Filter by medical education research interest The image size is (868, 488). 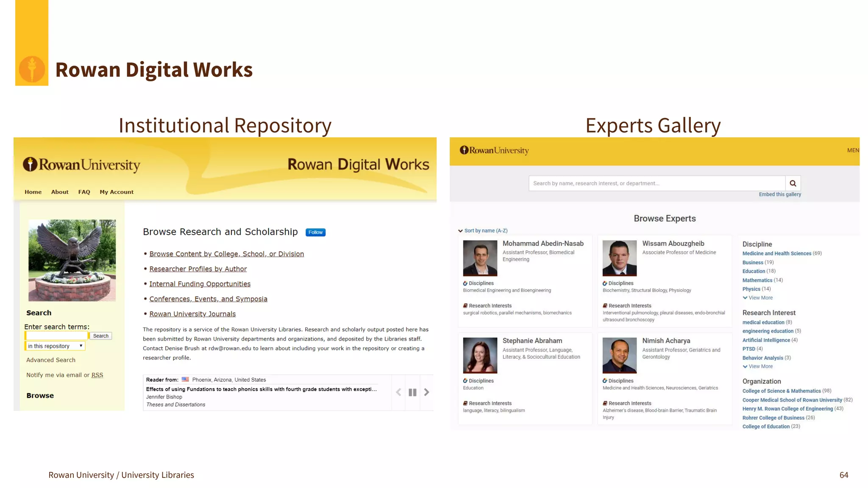coord(763,322)
